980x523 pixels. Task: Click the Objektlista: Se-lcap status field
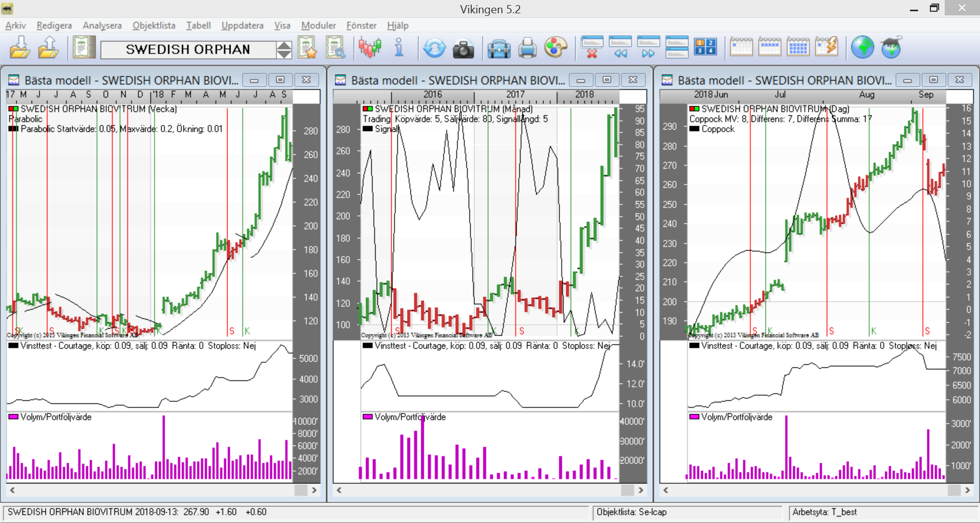click(687, 512)
